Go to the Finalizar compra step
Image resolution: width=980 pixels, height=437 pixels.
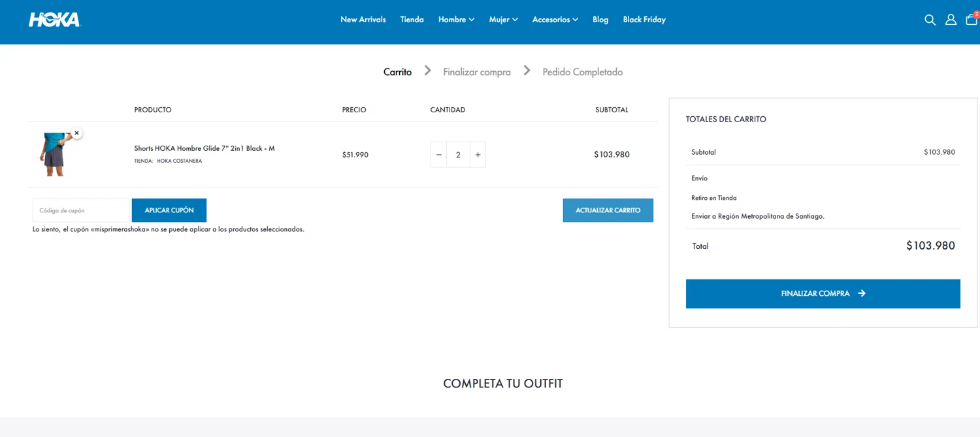[477, 72]
